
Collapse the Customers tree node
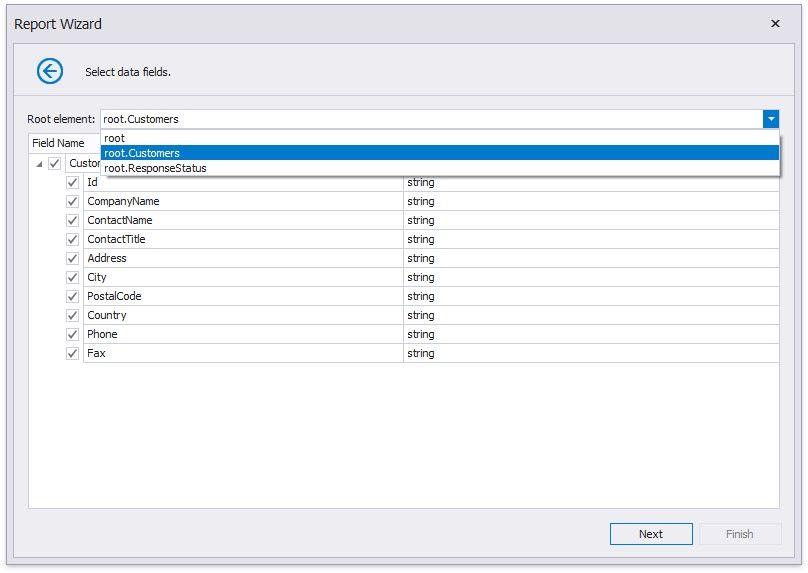click(x=39, y=164)
